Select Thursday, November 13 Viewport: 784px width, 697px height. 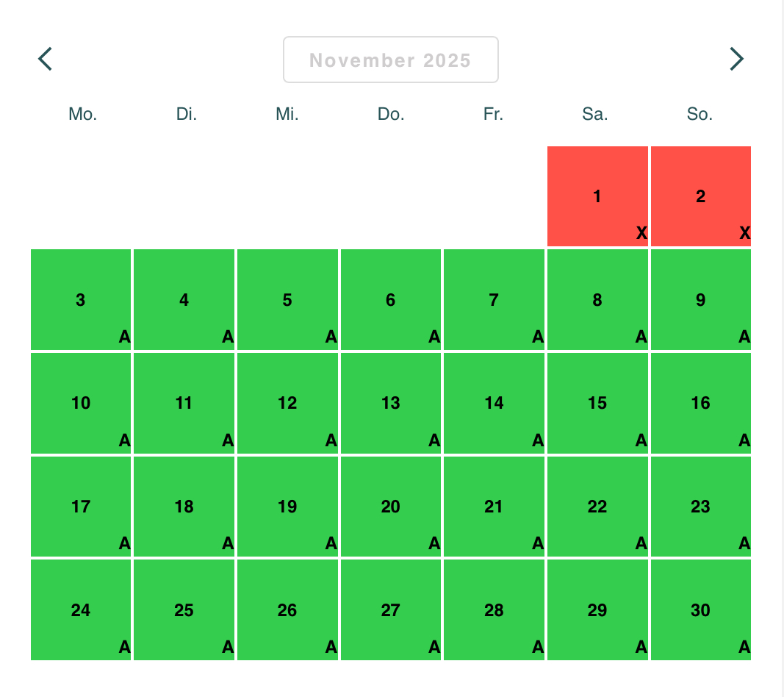coord(391,403)
